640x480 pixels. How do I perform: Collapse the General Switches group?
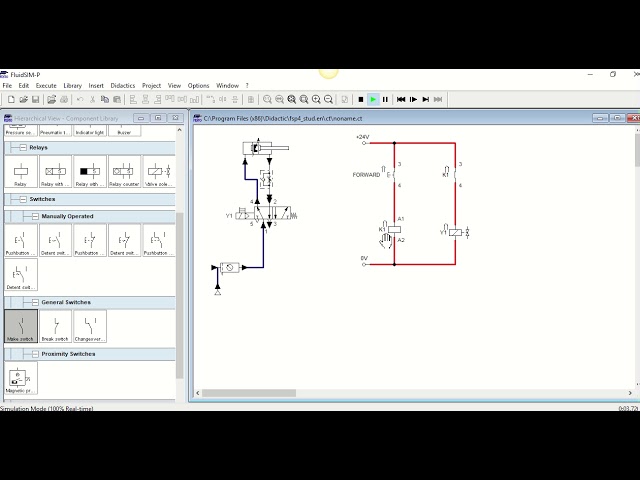pos(35,302)
